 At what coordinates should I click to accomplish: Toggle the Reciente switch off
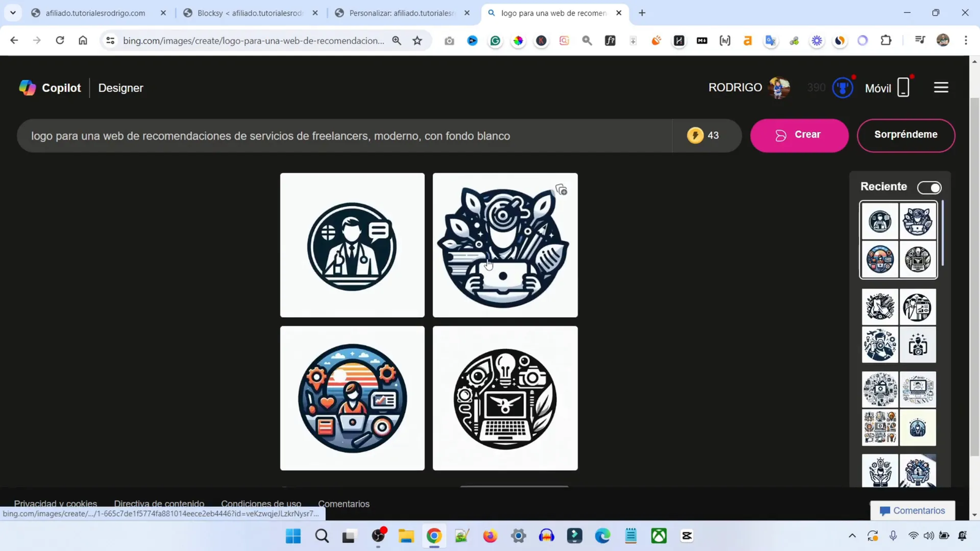point(930,187)
